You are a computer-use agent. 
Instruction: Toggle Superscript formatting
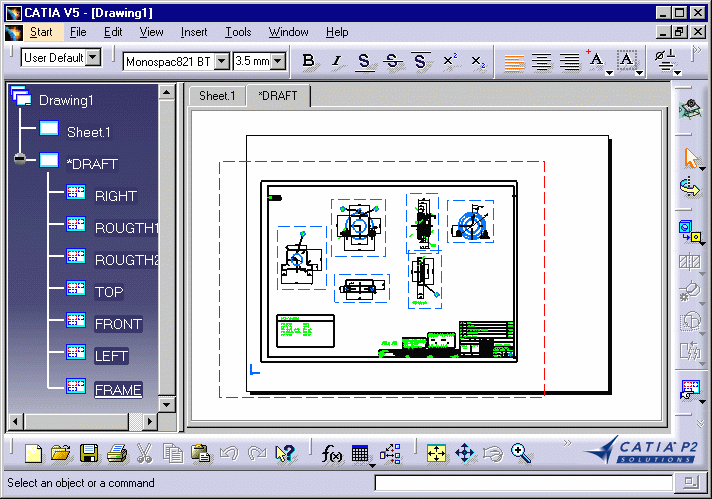point(449,61)
